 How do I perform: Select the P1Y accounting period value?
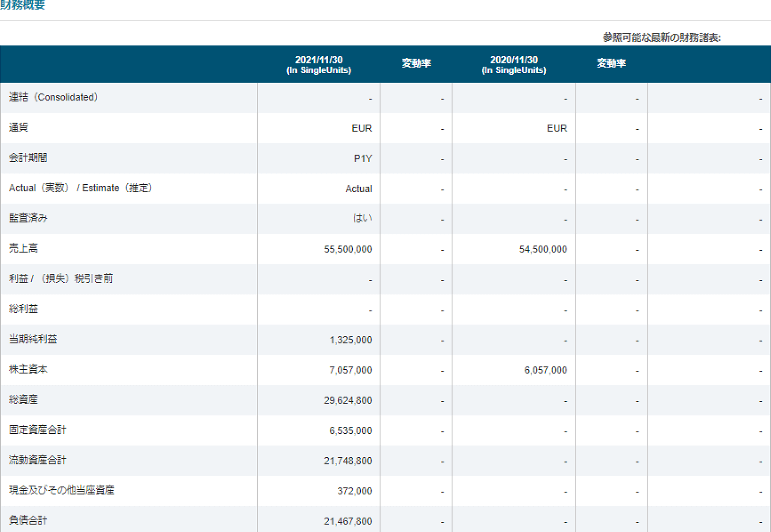362,159
